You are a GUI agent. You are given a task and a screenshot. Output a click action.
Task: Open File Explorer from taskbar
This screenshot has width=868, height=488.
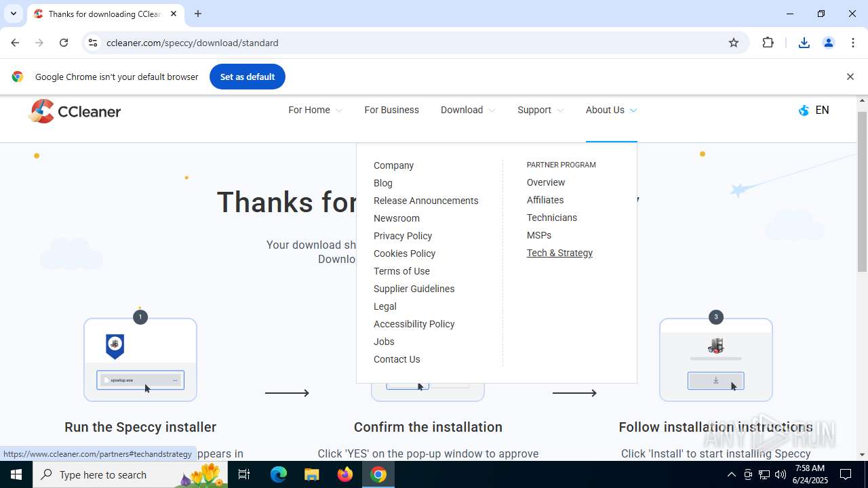point(312,474)
